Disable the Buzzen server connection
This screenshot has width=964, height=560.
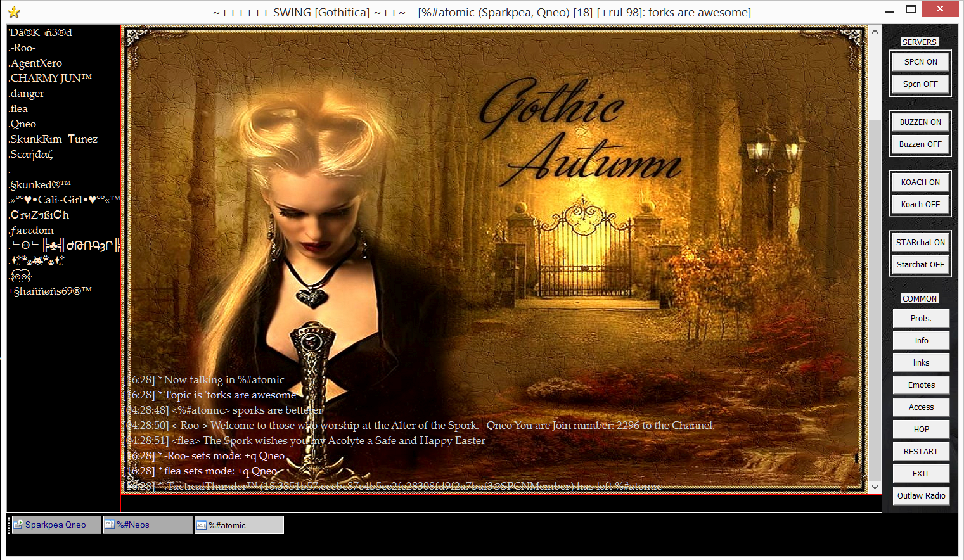click(x=920, y=144)
